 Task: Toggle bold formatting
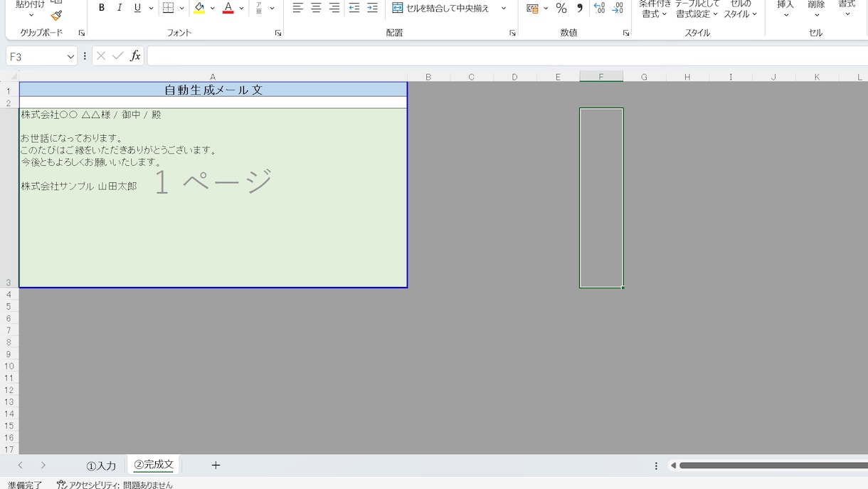[102, 8]
